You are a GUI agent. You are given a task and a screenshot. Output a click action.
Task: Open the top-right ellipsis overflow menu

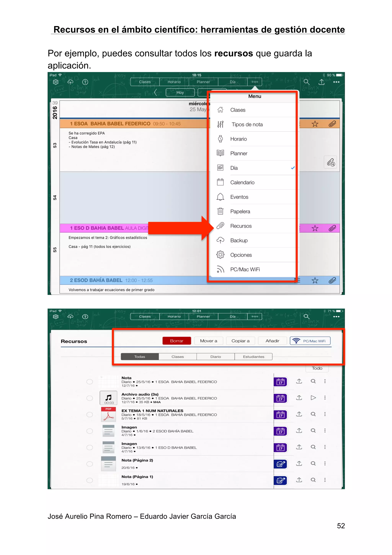[x=336, y=82]
